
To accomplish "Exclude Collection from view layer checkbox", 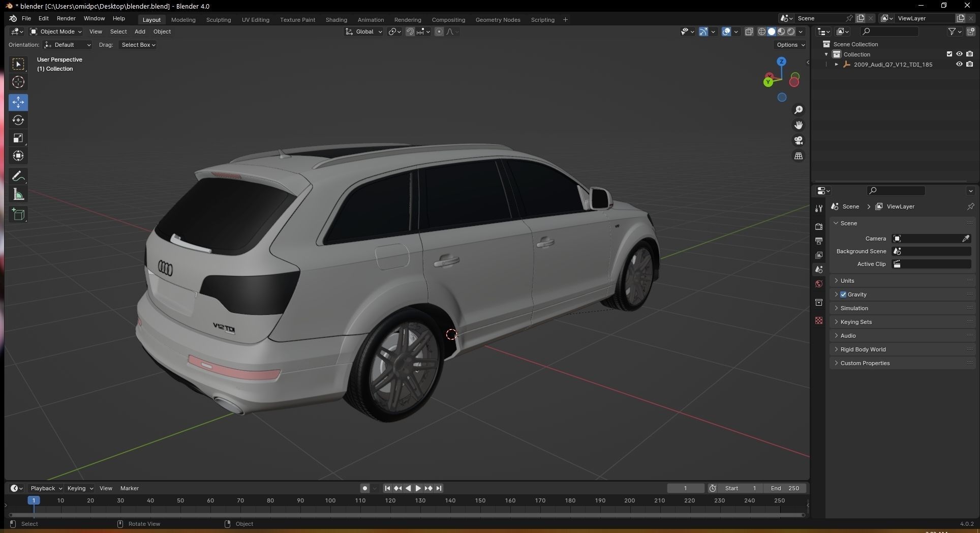I will [x=949, y=54].
